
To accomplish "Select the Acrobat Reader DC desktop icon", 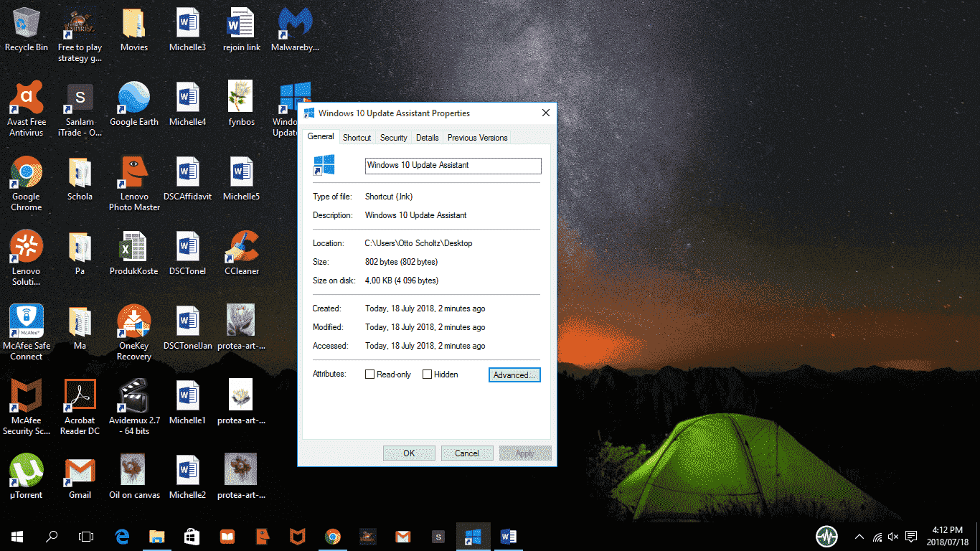I will (80, 408).
